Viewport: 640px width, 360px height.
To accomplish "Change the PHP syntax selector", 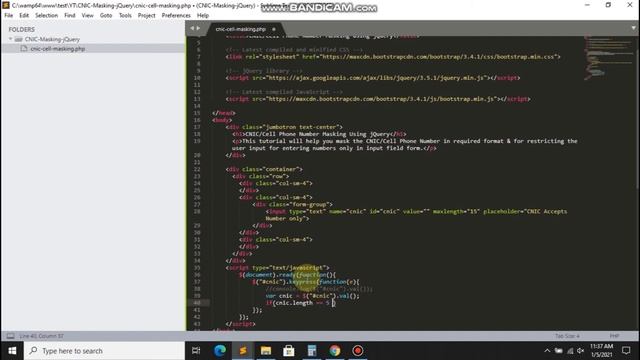I will (614, 336).
